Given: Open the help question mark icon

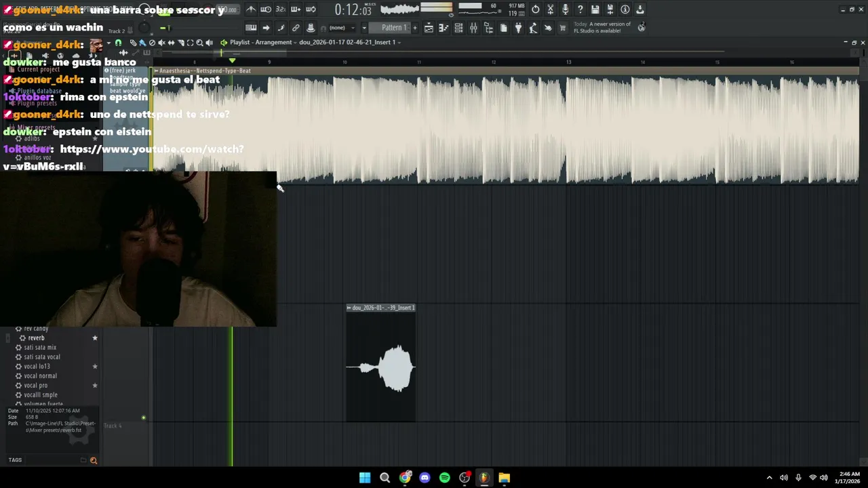Looking at the screenshot, I should pos(580,9).
